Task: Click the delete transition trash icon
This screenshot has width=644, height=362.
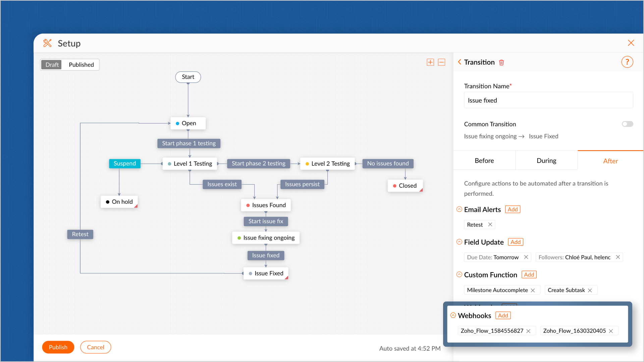Action: (x=501, y=63)
